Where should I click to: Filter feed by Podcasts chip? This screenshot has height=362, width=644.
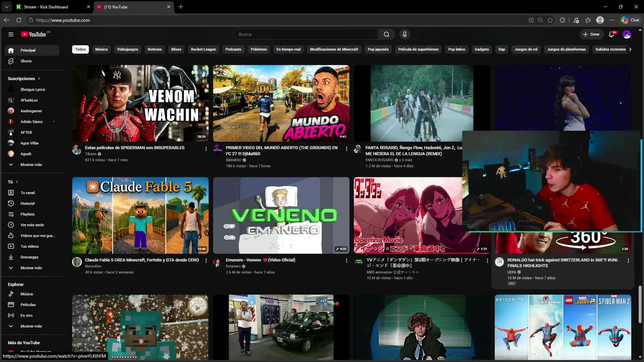pyautogui.click(x=233, y=49)
